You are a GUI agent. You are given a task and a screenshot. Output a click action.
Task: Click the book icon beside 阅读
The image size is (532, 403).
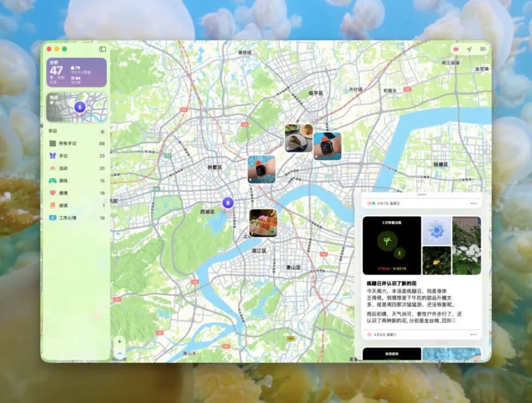[x=53, y=205]
